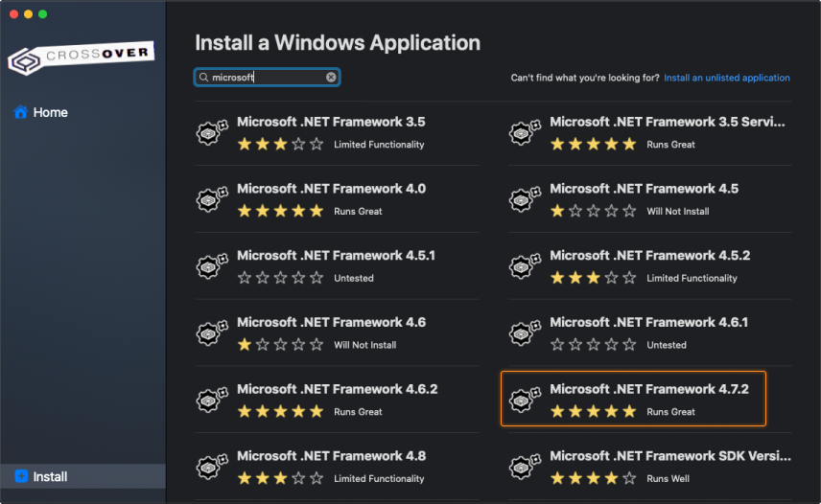Pick Microsoft .NET Framework 4.5.2 title

[x=649, y=256]
